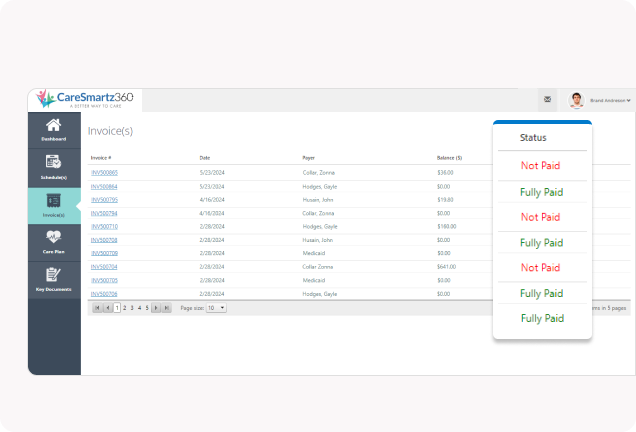Image resolution: width=636 pixels, height=432 pixels.
Task: Open the Care Plan heart icon
Action: (x=54, y=237)
